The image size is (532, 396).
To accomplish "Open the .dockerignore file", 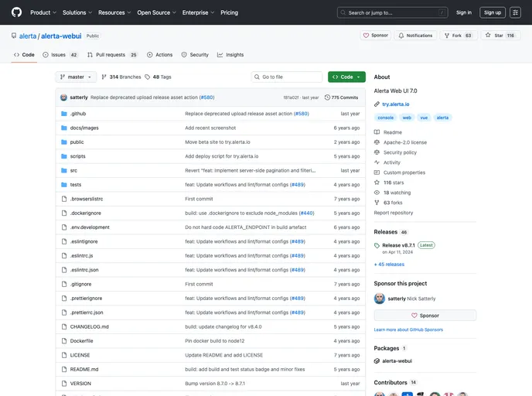I will pyautogui.click(x=86, y=213).
